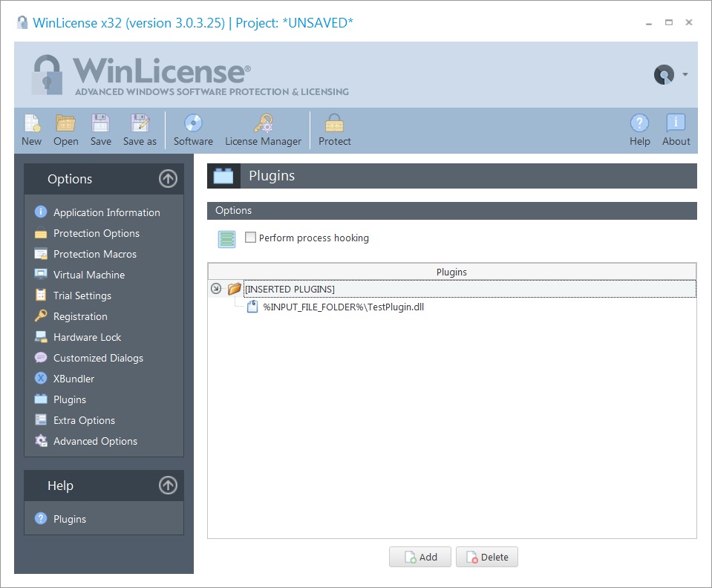Select Plugins in the Options list
The height and width of the screenshot is (588, 712).
click(x=70, y=399)
